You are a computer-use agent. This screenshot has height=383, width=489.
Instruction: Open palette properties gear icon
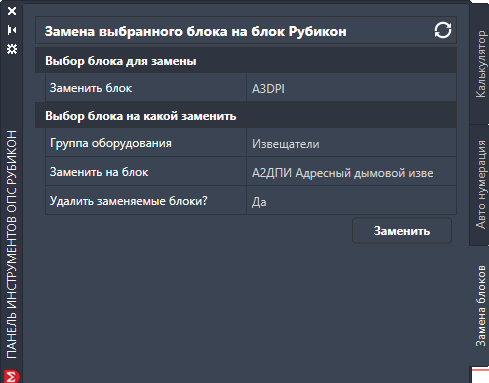[x=12, y=49]
